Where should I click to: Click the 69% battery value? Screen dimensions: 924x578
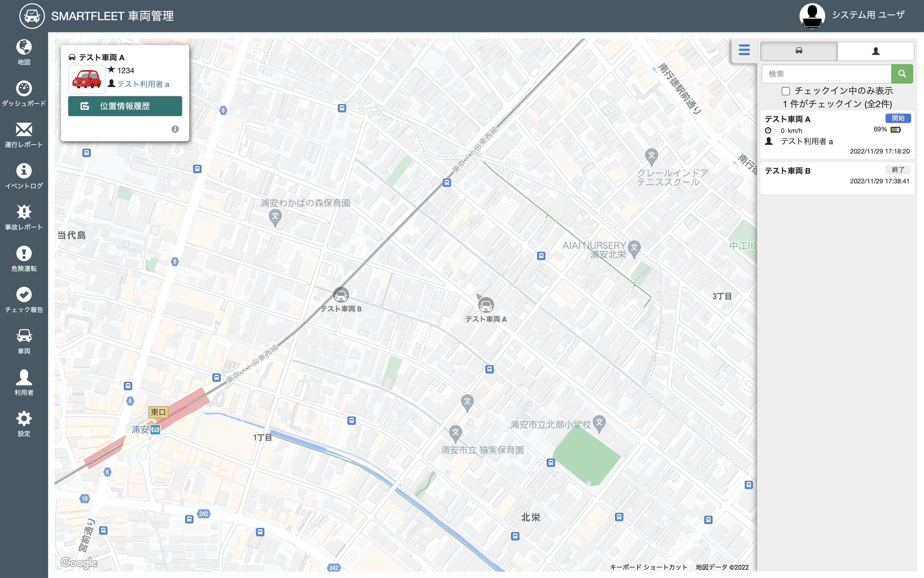point(880,130)
